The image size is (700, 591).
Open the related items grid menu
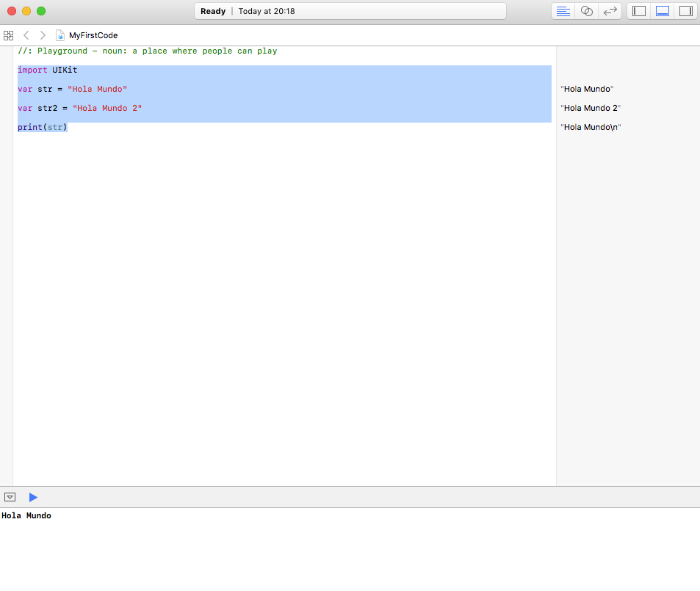9,35
